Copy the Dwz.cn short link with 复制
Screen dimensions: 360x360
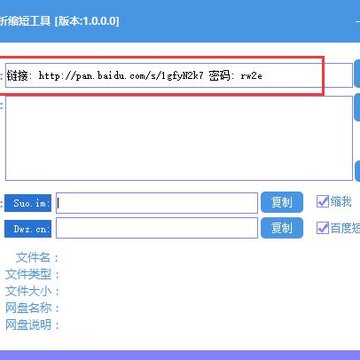coord(282,228)
